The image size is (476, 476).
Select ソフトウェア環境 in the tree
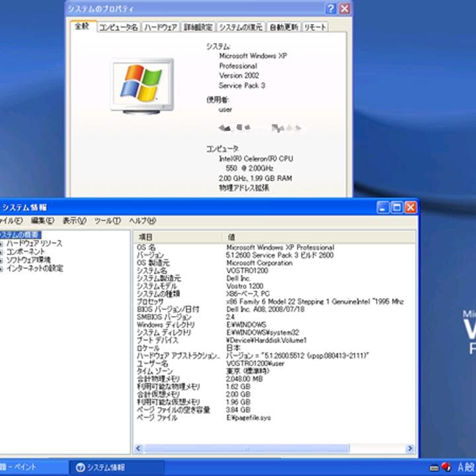pos(28,260)
